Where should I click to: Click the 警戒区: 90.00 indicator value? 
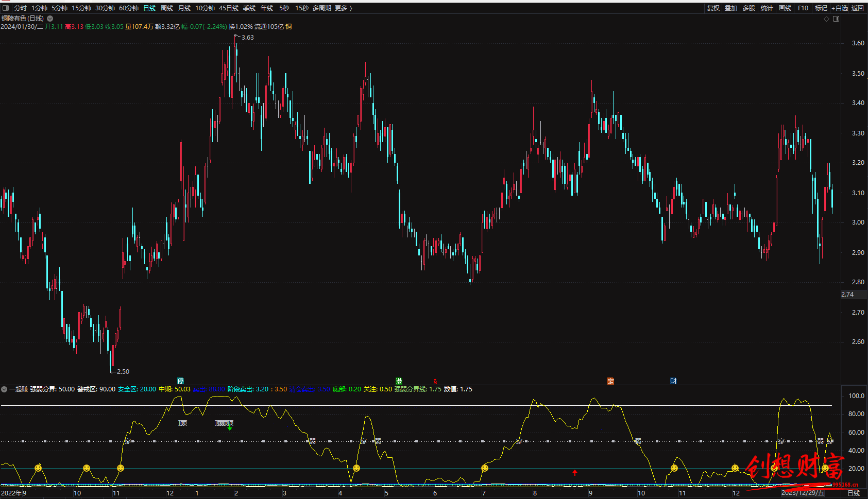(x=96, y=389)
